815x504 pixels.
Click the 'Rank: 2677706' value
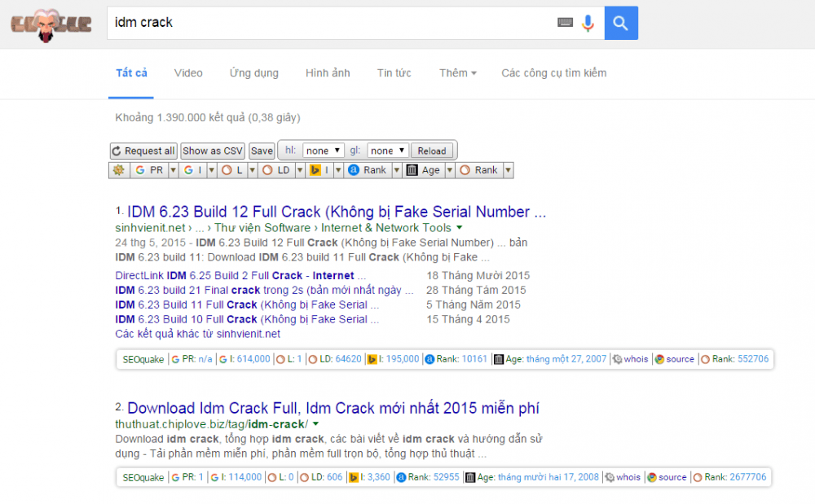pos(729,477)
